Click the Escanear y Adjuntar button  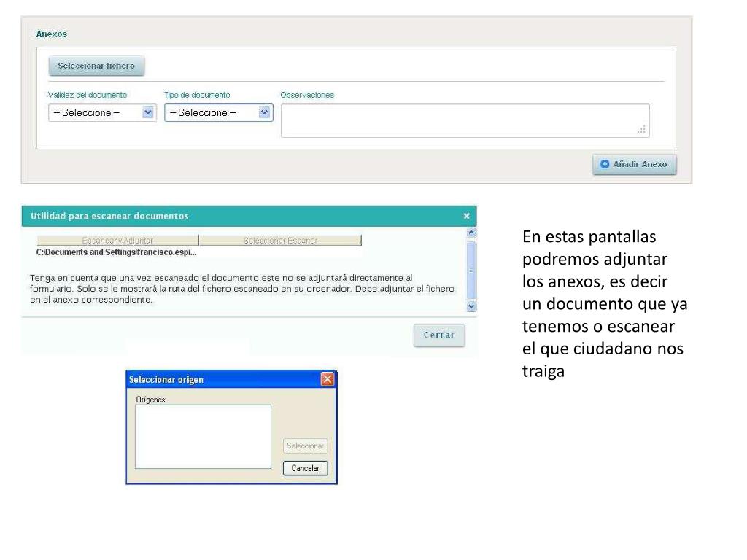117,241
